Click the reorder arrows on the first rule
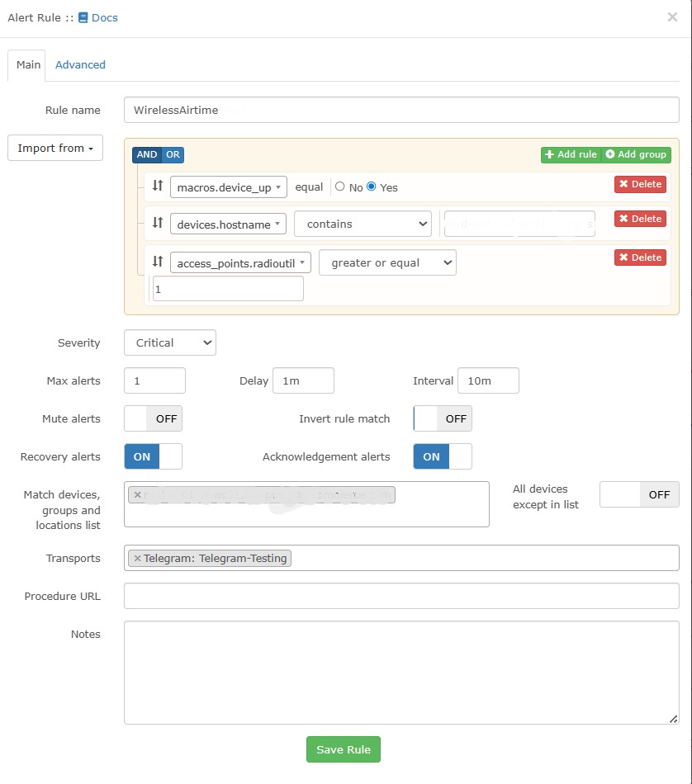 [x=157, y=186]
